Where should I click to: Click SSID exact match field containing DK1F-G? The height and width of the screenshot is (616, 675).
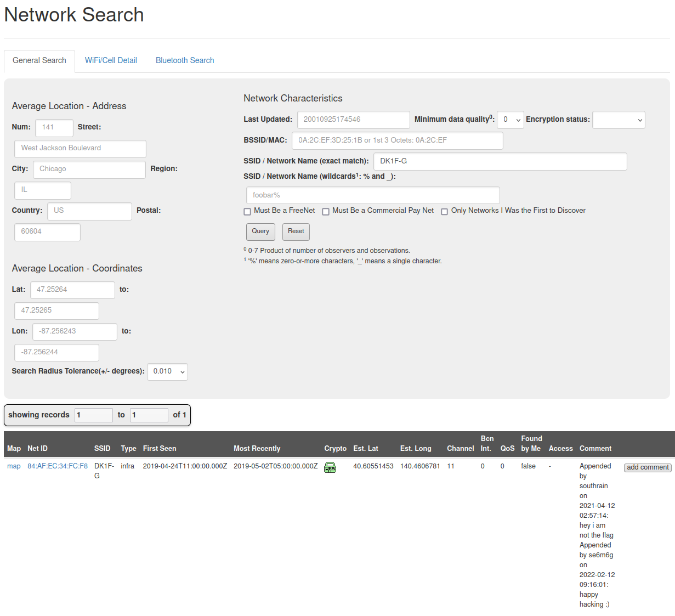500,161
